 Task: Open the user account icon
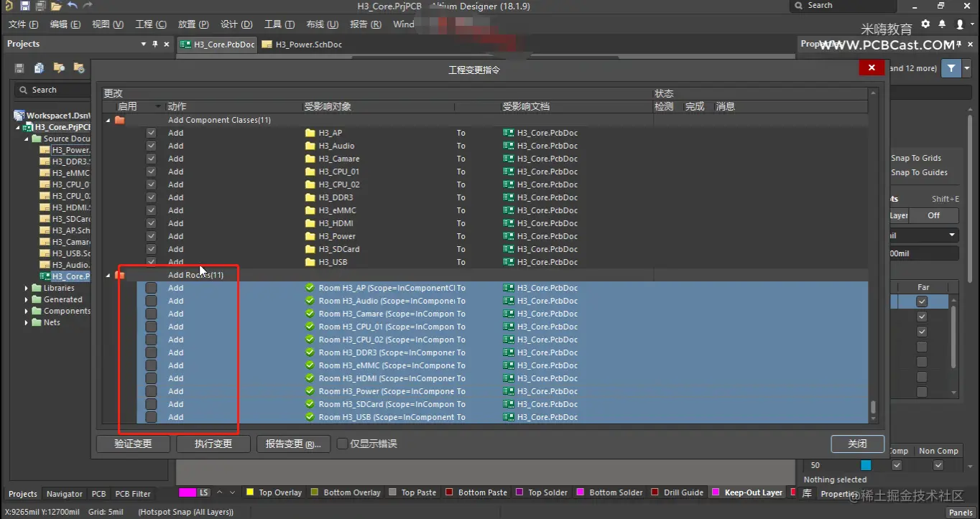(960, 24)
